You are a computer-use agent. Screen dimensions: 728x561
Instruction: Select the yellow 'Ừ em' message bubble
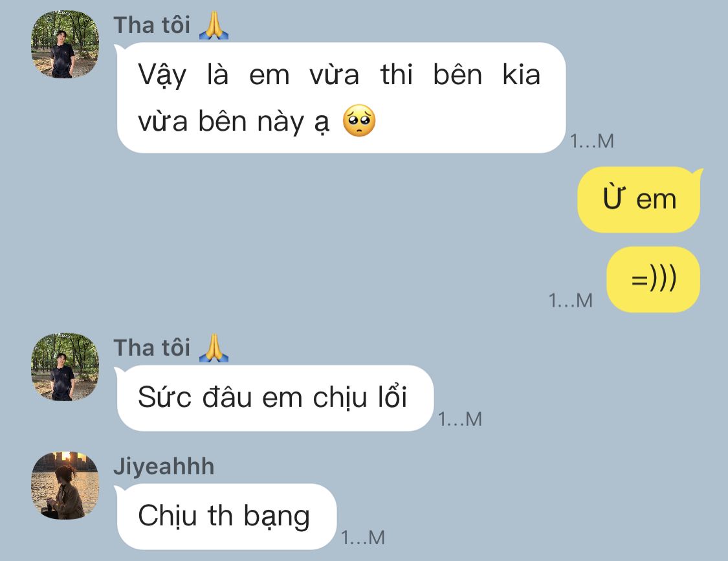639,200
